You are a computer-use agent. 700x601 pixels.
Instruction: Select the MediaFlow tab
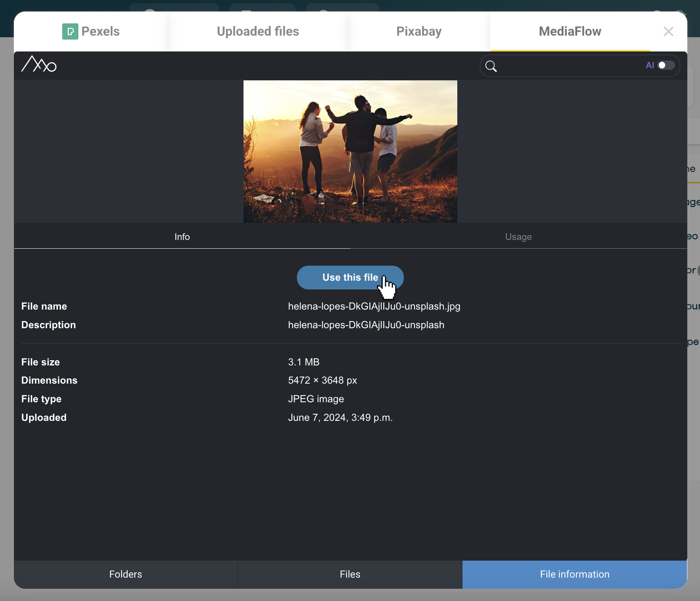[x=570, y=32]
